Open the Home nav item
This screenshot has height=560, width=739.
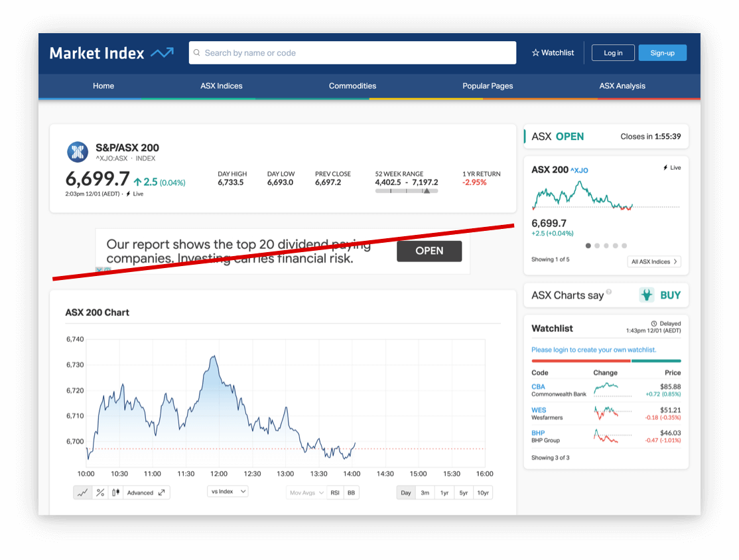(103, 86)
